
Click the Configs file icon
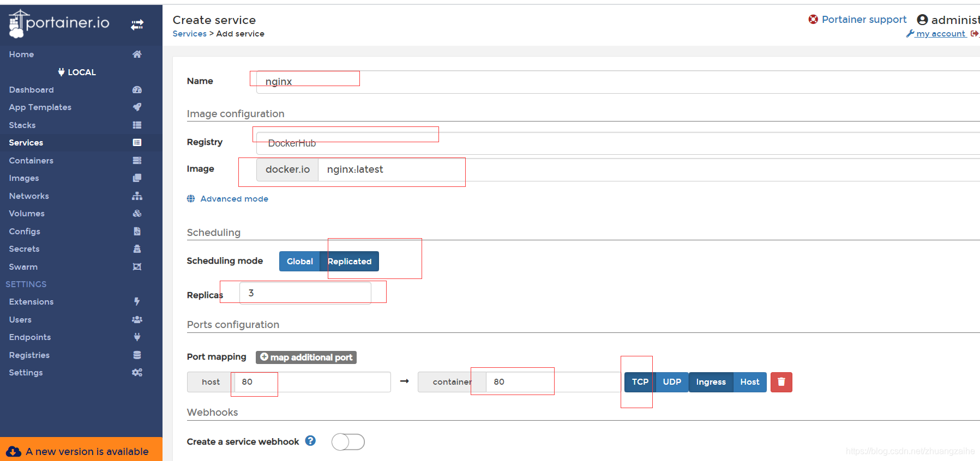pyautogui.click(x=137, y=231)
